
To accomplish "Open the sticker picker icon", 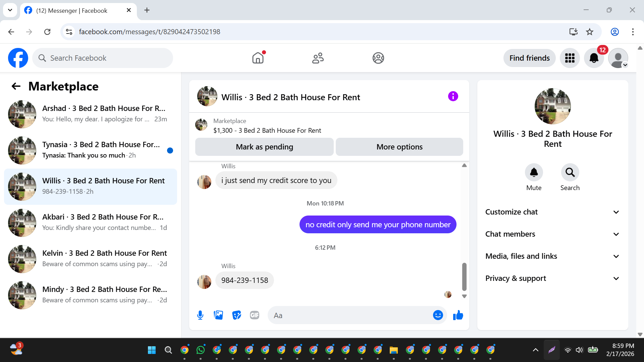I will (x=236, y=315).
